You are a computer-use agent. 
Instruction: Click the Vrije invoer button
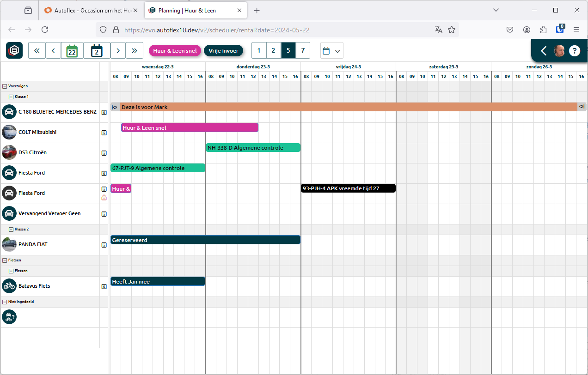[x=223, y=50]
